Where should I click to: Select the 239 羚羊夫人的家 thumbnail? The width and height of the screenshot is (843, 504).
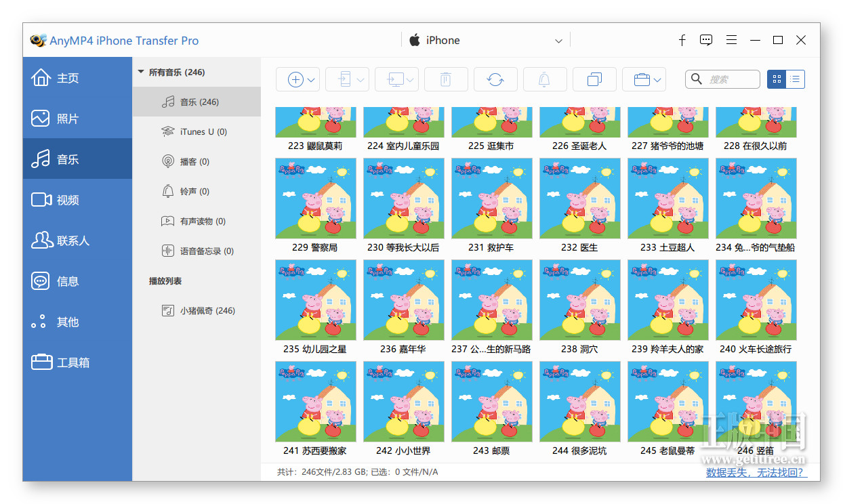(x=668, y=300)
